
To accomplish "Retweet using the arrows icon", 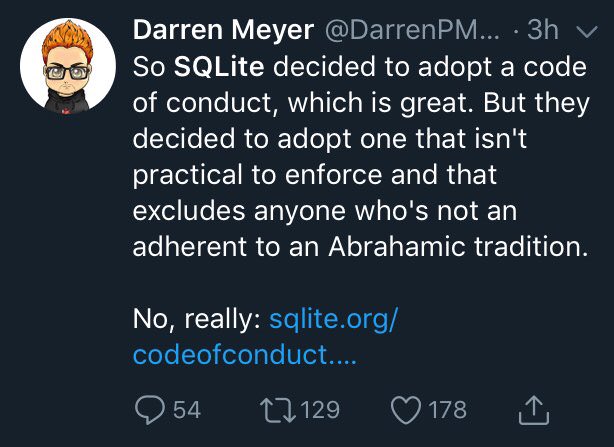I will point(278,410).
